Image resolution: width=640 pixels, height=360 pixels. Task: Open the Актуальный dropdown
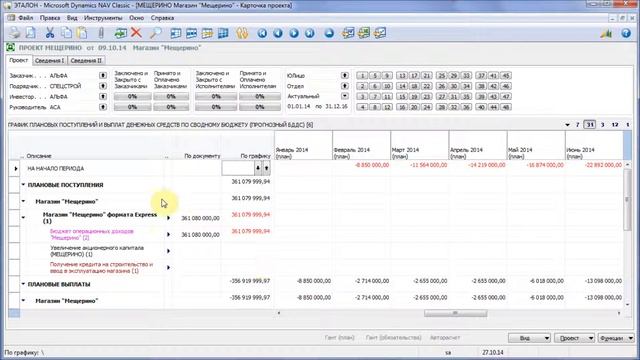pos(344,96)
